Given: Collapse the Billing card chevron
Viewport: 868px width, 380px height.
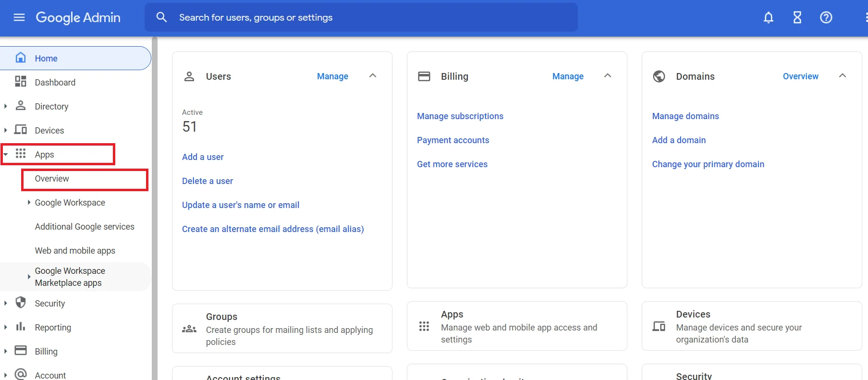Looking at the screenshot, I should coord(608,76).
